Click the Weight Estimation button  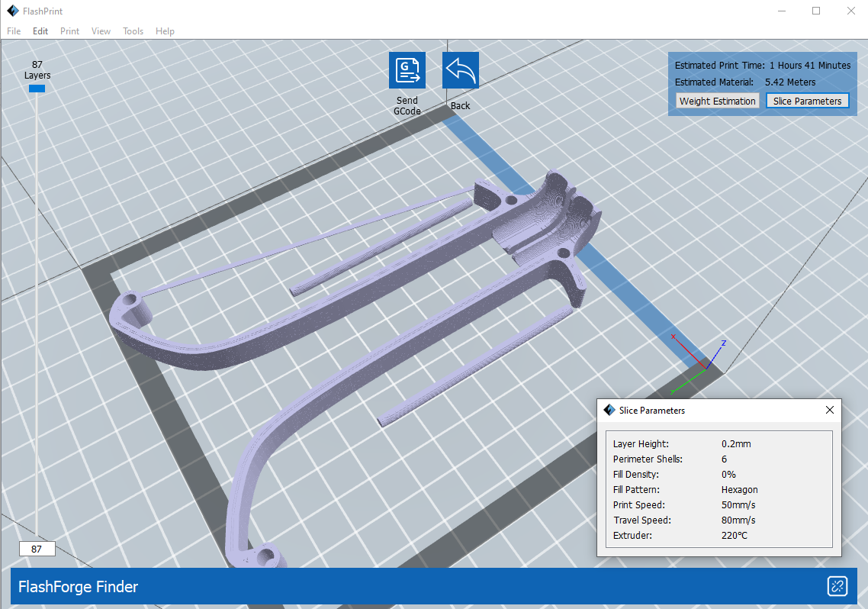[x=718, y=101]
